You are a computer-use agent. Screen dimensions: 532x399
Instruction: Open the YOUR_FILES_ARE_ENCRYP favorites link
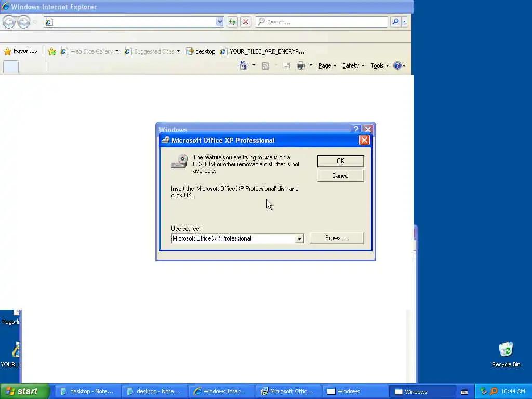click(x=262, y=51)
